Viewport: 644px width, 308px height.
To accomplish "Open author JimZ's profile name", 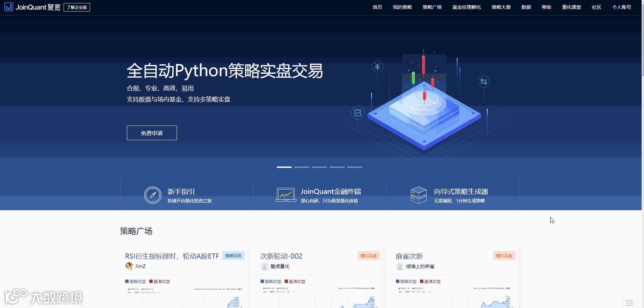I will (140, 266).
